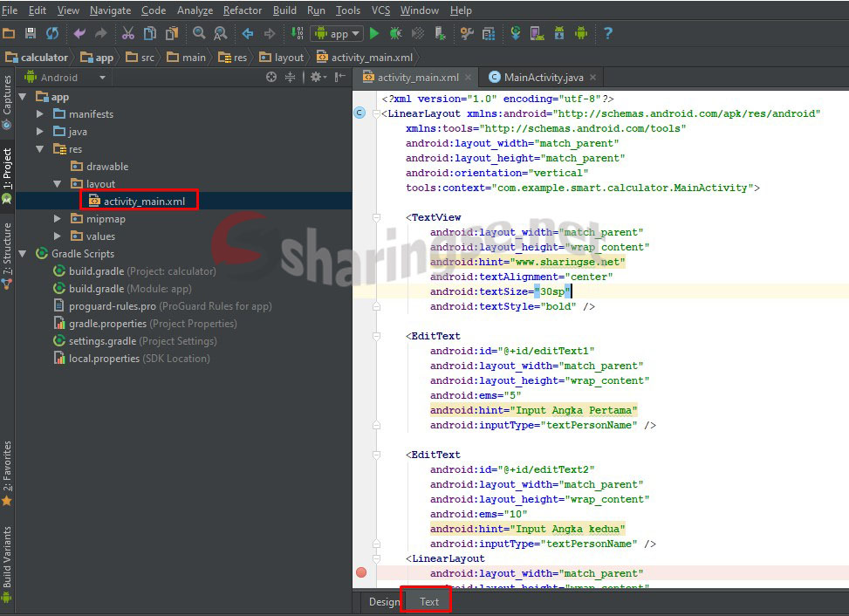Synchronize project with the refresh icon
Image resolution: width=849 pixels, height=616 pixels.
coord(52,33)
